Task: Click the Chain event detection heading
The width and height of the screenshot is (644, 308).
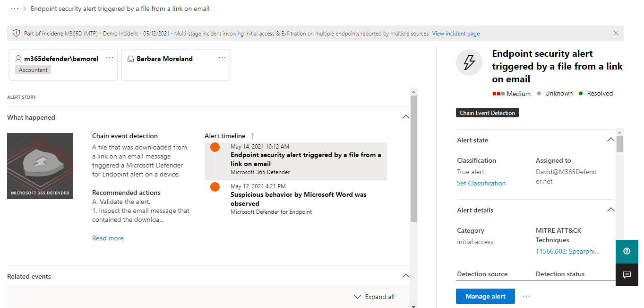Action: (125, 136)
